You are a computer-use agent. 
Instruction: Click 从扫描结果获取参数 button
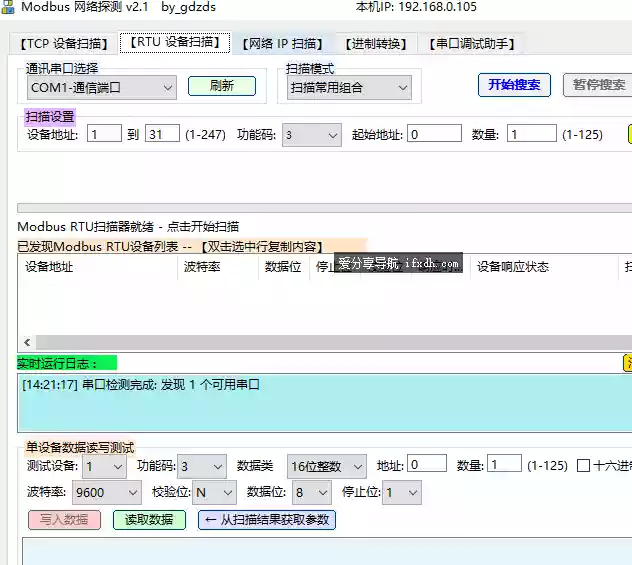(267, 520)
